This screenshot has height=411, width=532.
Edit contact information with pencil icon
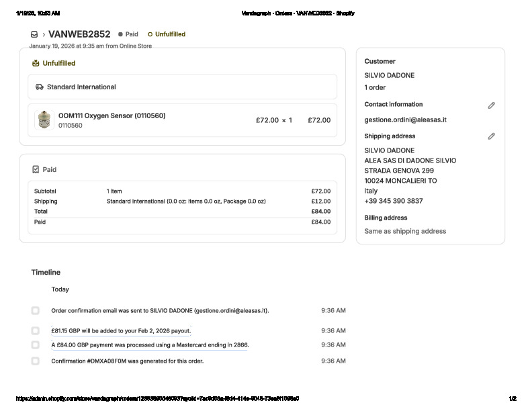pos(491,105)
